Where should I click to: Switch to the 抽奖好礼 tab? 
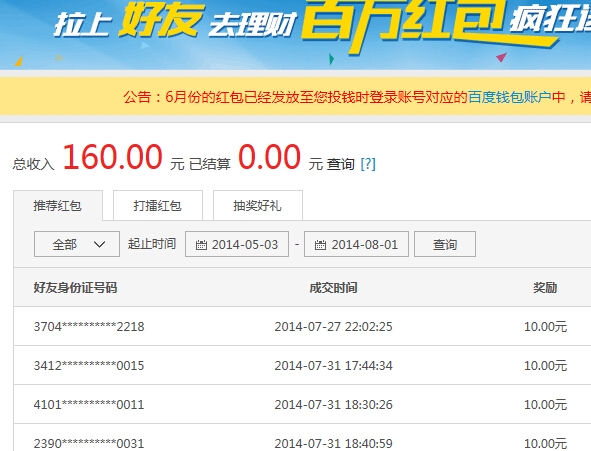pyautogui.click(x=258, y=205)
